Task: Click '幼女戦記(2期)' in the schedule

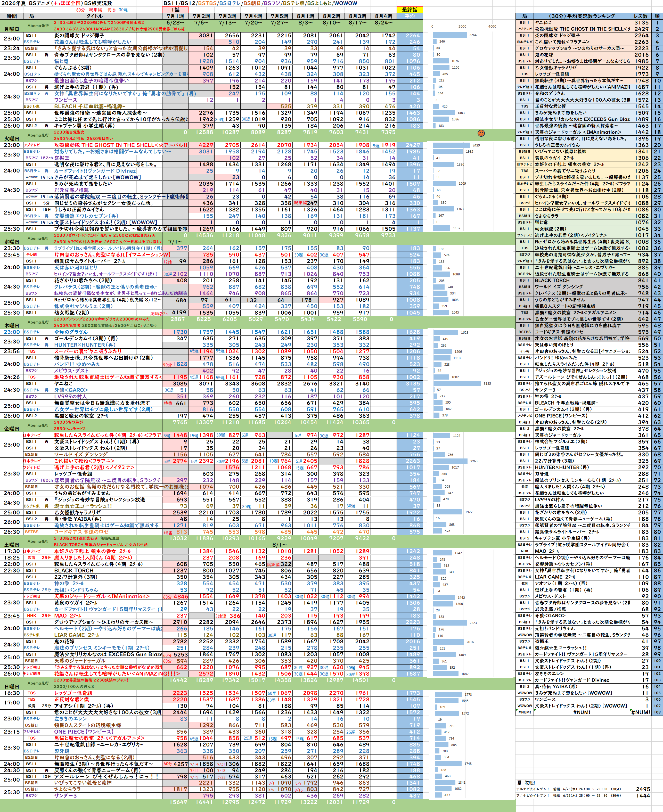Action: (72, 313)
